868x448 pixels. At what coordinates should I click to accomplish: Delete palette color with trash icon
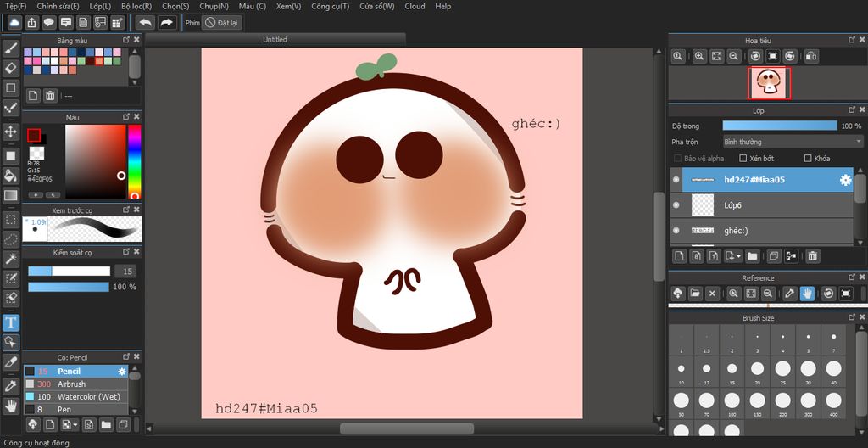50,96
